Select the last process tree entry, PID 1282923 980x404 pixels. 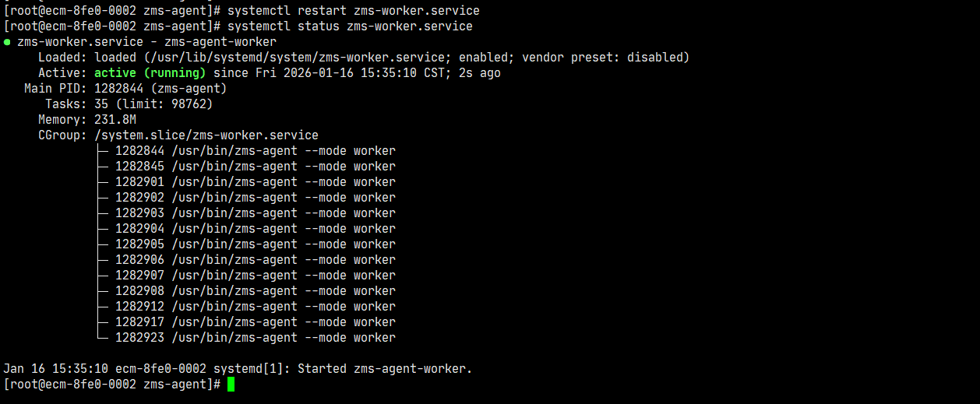coord(255,338)
